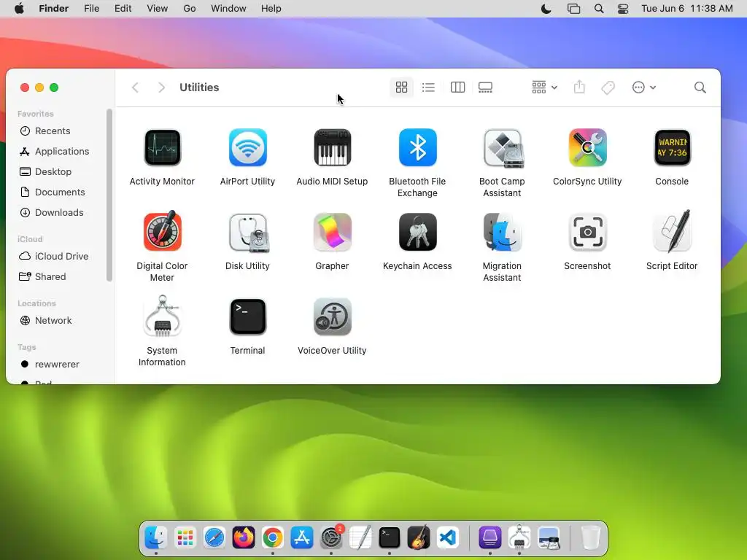Image resolution: width=747 pixels, height=560 pixels.
Task: Open Control Center
Action: click(623, 9)
